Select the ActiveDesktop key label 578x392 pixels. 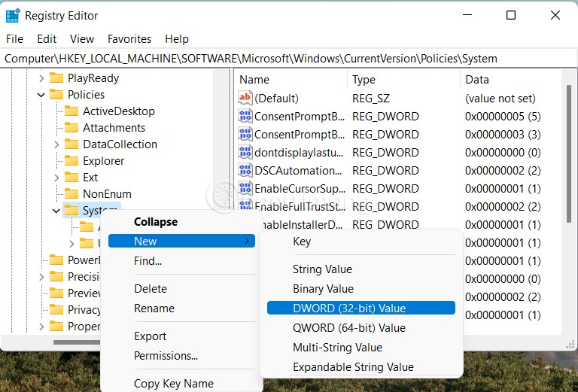tap(119, 111)
